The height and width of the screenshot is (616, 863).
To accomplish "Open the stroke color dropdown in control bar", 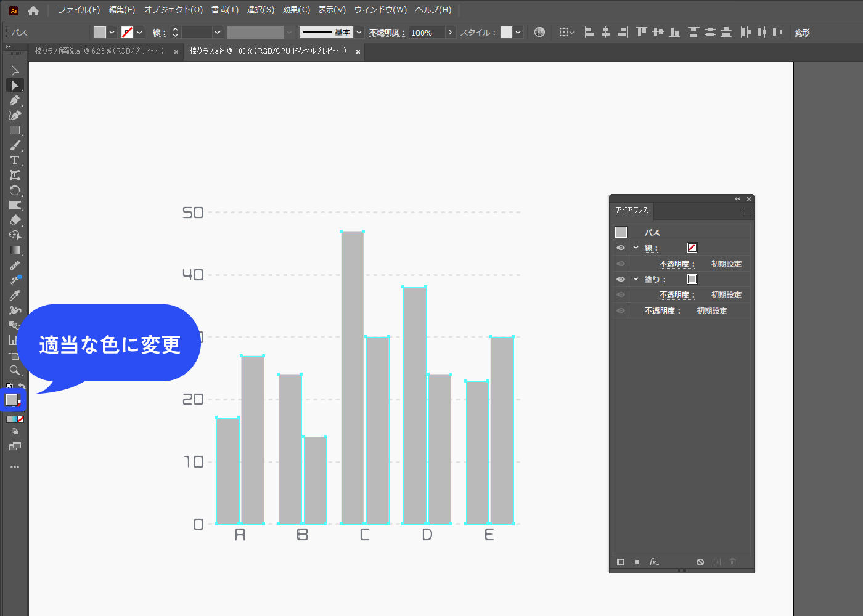I will tap(140, 32).
